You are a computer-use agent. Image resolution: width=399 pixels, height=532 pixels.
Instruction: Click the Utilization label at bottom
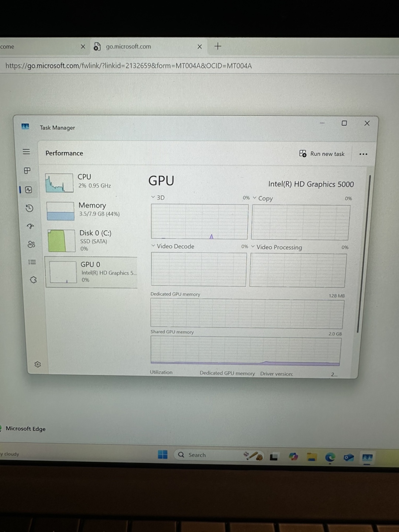pos(161,372)
